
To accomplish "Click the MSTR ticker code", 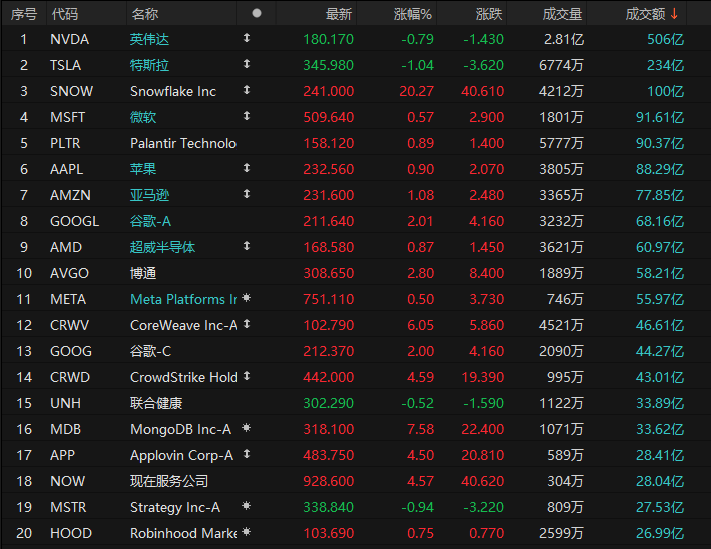I will 68,507.
